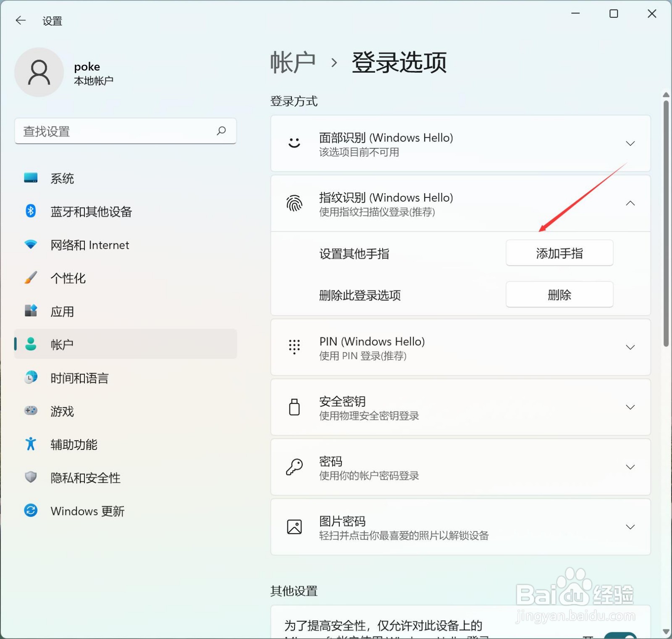Viewport: 672px width, 639px height.
Task: Click the 设置其他手指 label
Action: [x=354, y=253]
